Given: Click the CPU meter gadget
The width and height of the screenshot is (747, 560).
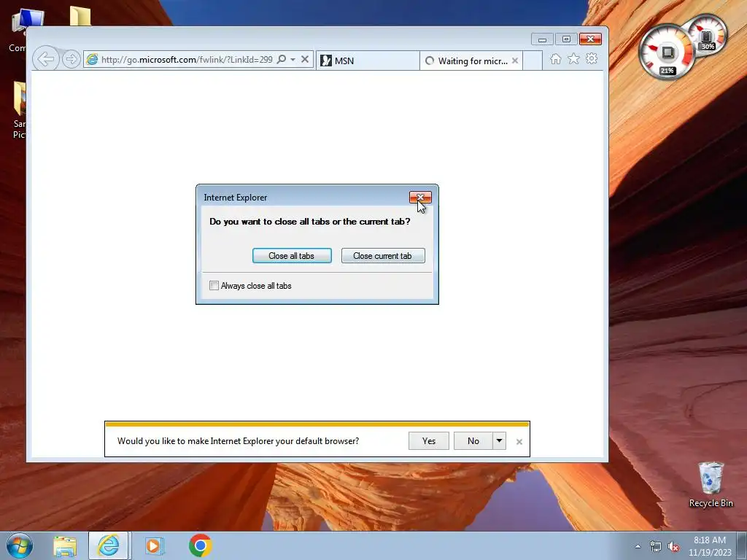Looking at the screenshot, I should tap(667, 52).
